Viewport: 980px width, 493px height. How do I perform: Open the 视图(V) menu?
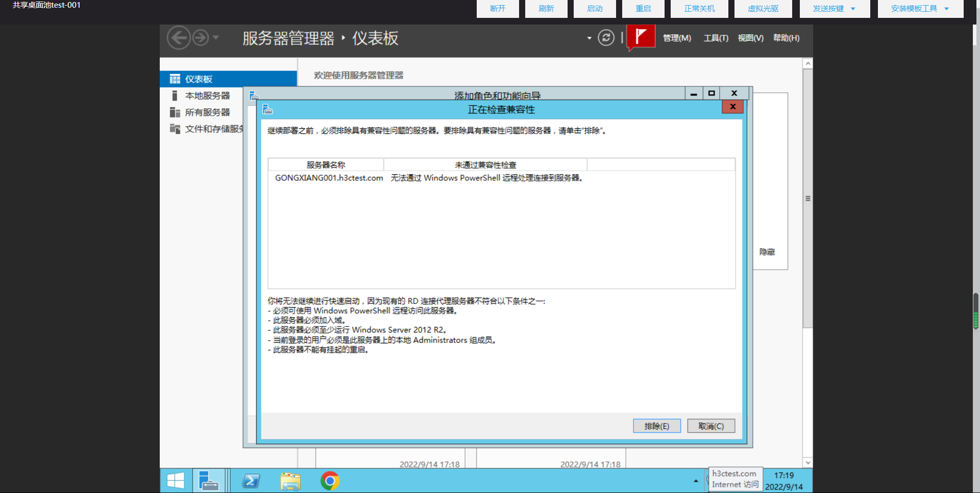click(750, 38)
